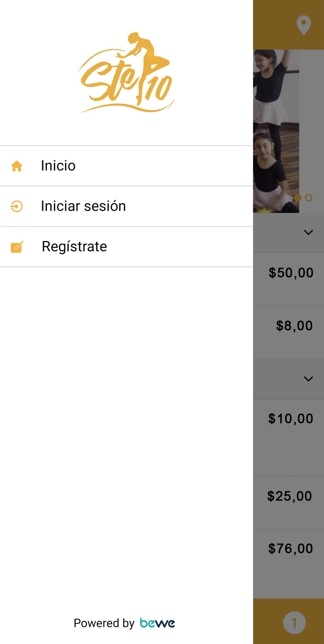Follow the Powered by bewe link
The height and width of the screenshot is (644, 324).
click(x=124, y=623)
